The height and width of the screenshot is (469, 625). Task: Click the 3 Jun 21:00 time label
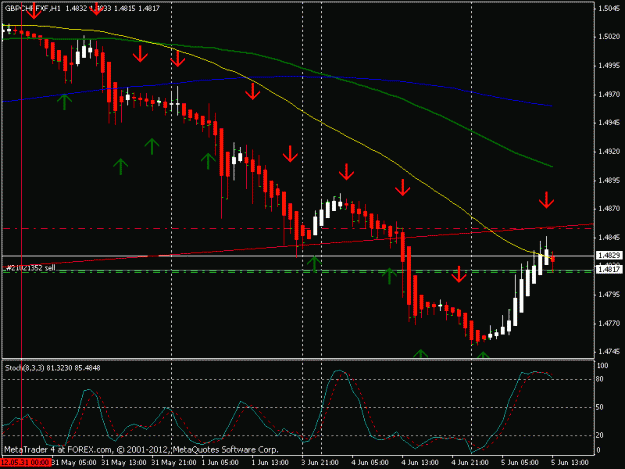(320, 463)
